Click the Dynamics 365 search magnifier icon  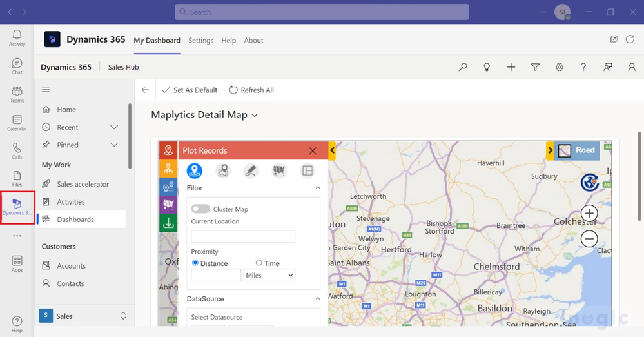tap(463, 67)
